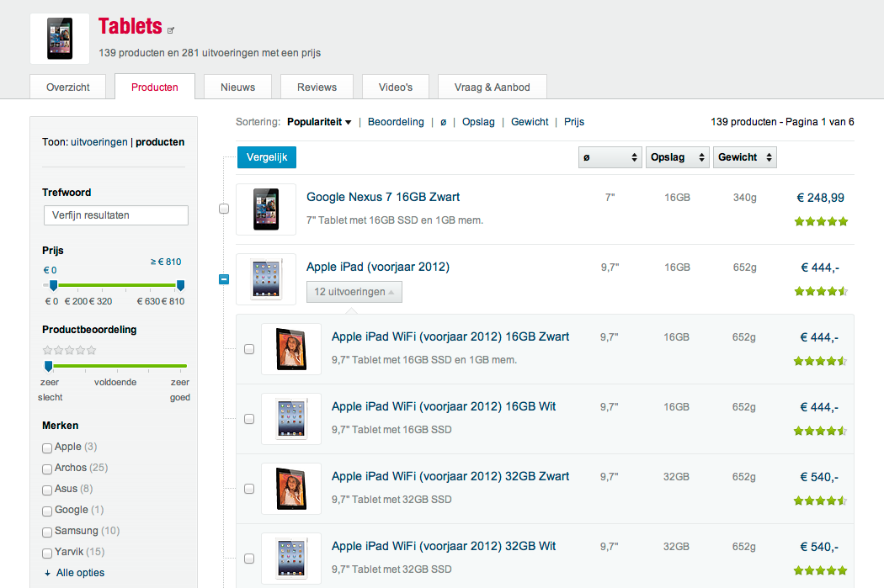
Task: Open iPad WiFi 32GB Wit thumbnail
Action: [291, 559]
